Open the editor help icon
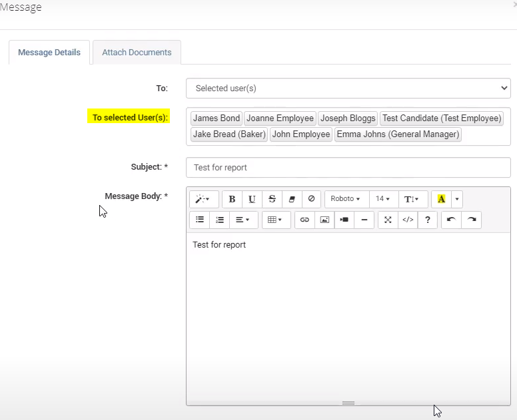The width and height of the screenshot is (517, 420). (x=428, y=220)
